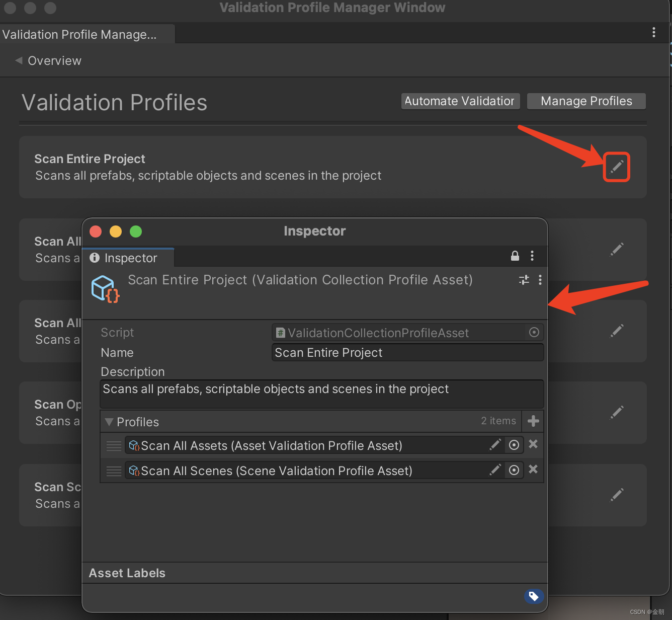Viewport: 672px width, 620px height.
Task: Click the Validation Profiles heading
Action: (x=114, y=103)
